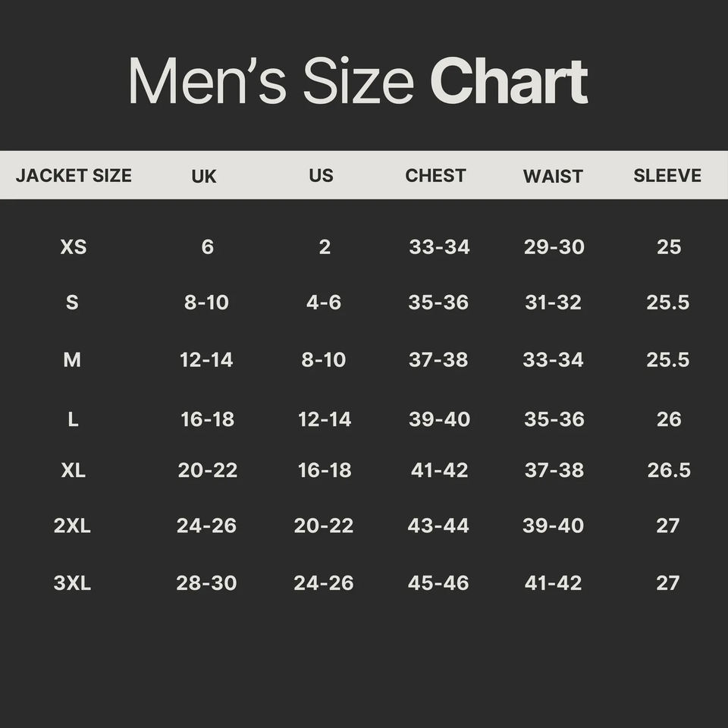This screenshot has height=728, width=728.
Task: Select chest value 45-46 in 3XL row
Action: tap(438, 583)
